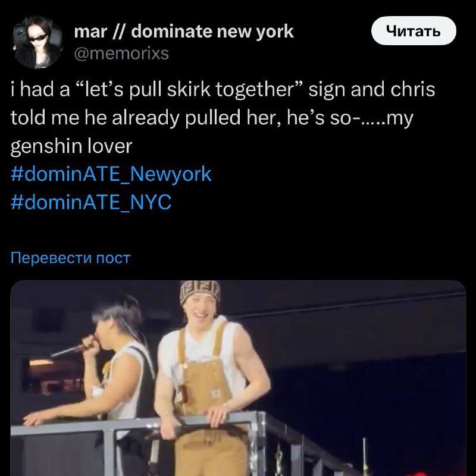Open the profile avatar of mar
The width and height of the screenshot is (476, 476).
(38, 42)
